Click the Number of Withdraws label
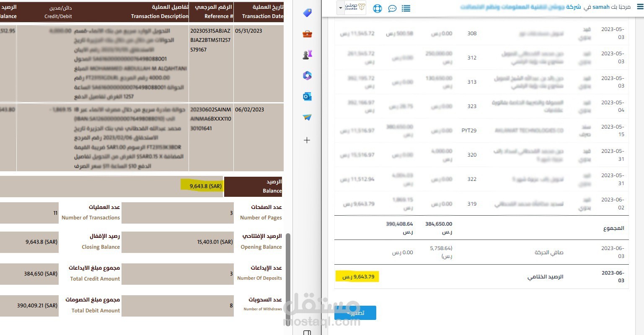This screenshot has width=644, height=335. click(263, 309)
